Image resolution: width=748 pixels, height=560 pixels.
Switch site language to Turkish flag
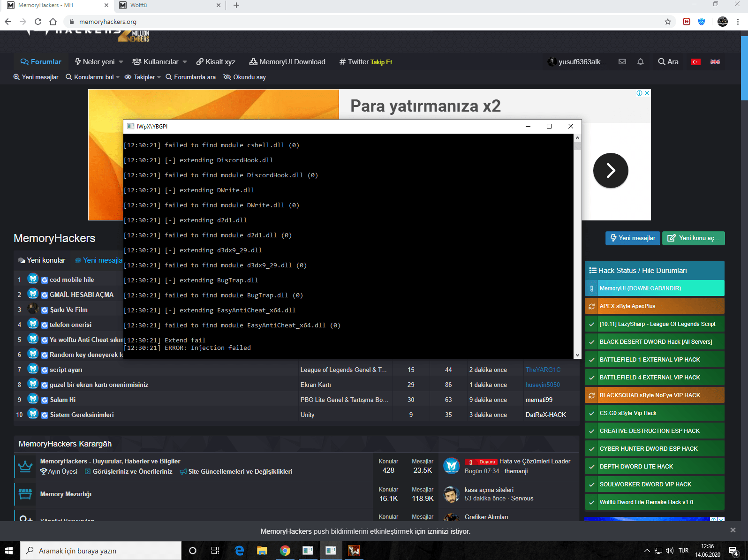696,62
